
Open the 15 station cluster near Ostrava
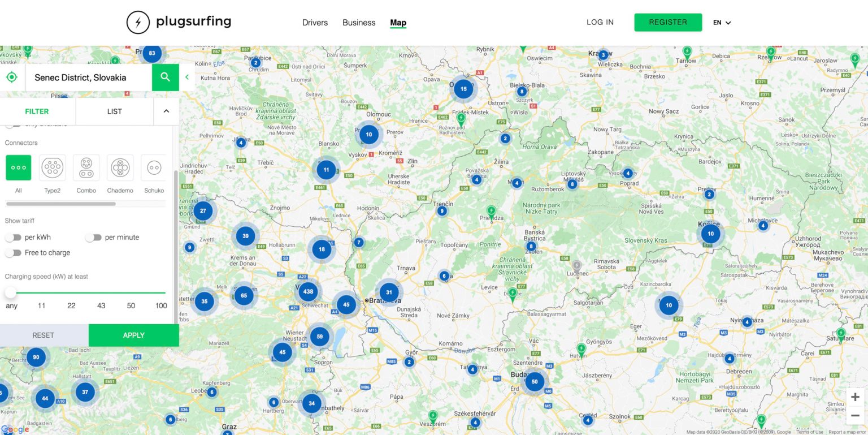pyautogui.click(x=463, y=89)
